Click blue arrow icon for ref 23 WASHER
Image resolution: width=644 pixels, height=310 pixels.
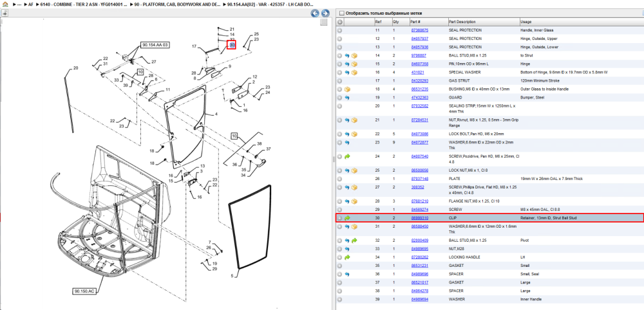point(347,142)
